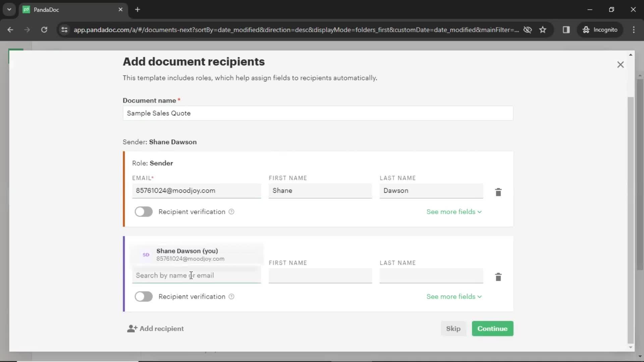This screenshot has height=362, width=644.
Task: Expand See more fields for Sender role
Action: pos(454,211)
